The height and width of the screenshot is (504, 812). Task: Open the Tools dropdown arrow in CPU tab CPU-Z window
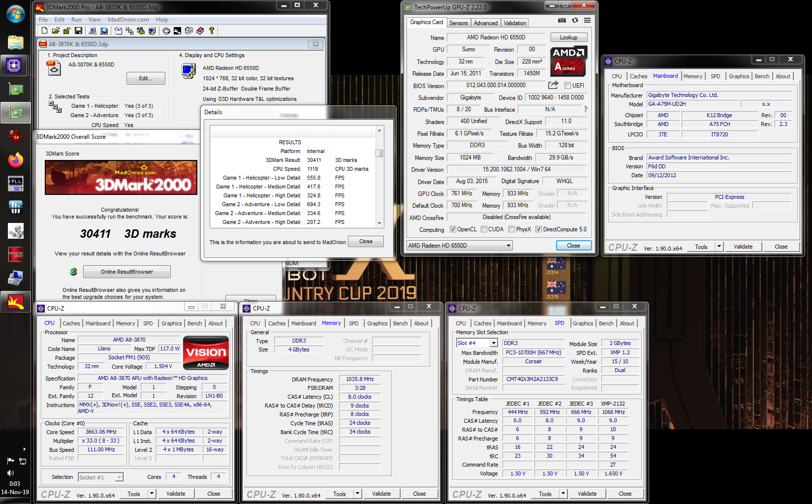[x=152, y=494]
